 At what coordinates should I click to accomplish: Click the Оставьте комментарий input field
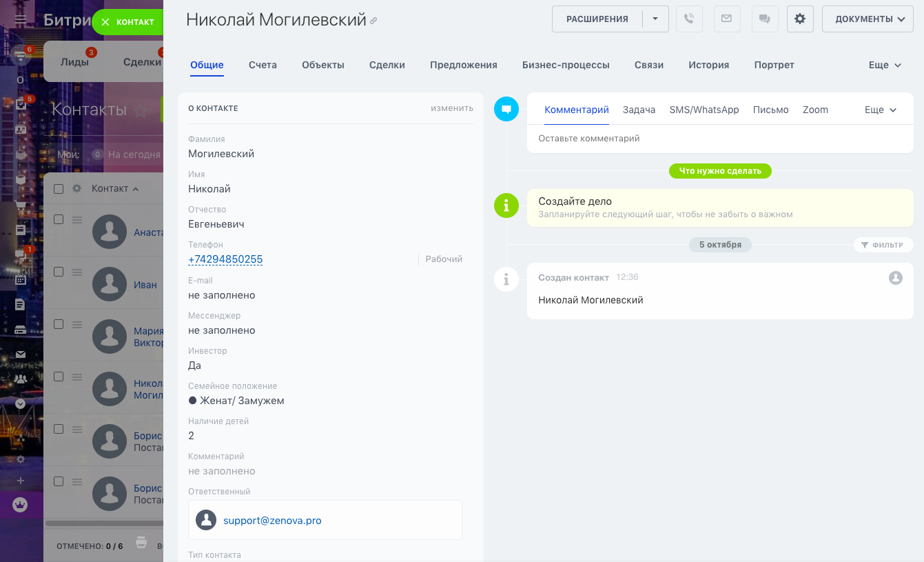click(720, 139)
